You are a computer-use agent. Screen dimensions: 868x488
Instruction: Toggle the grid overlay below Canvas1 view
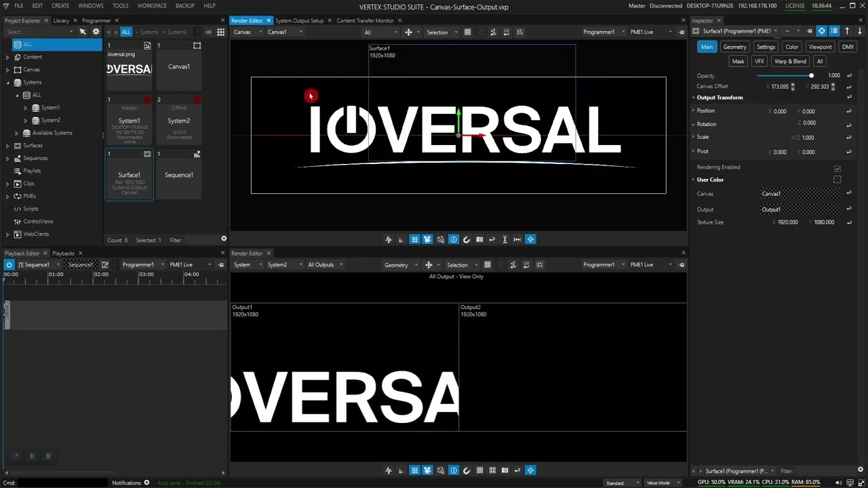point(414,239)
